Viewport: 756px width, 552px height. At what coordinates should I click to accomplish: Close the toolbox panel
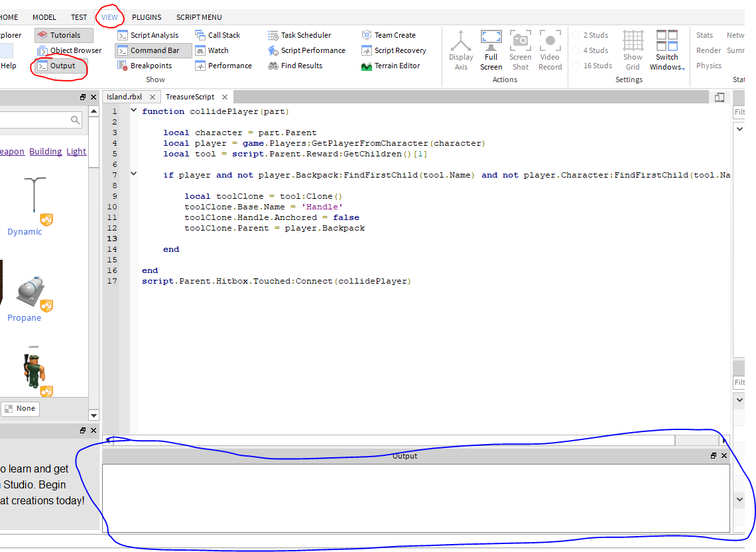[x=94, y=97]
